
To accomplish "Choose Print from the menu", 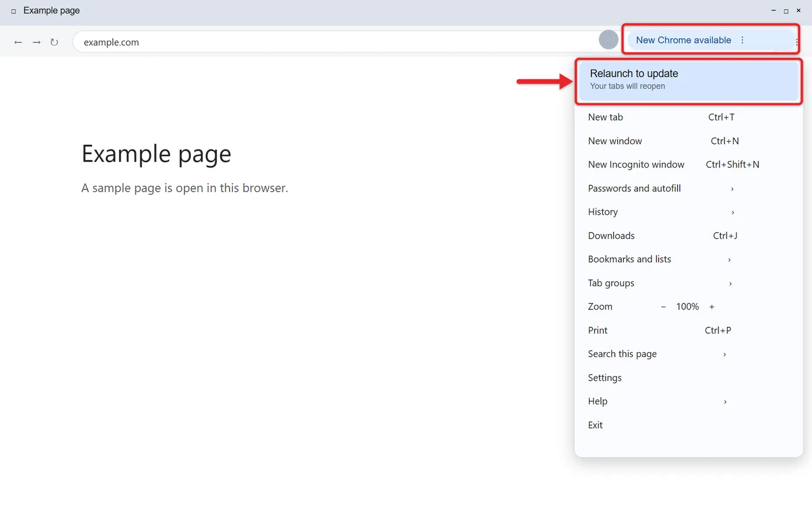I will tap(688, 330).
